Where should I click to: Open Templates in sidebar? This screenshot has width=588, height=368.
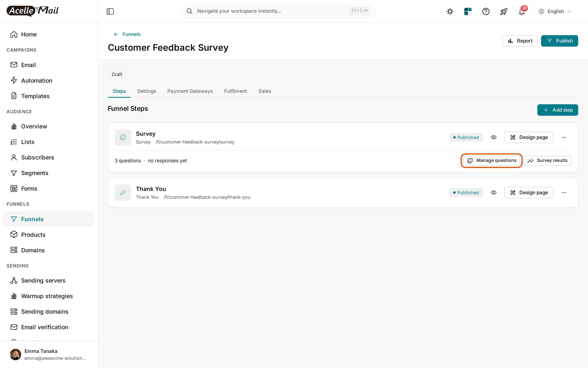(x=49, y=96)
